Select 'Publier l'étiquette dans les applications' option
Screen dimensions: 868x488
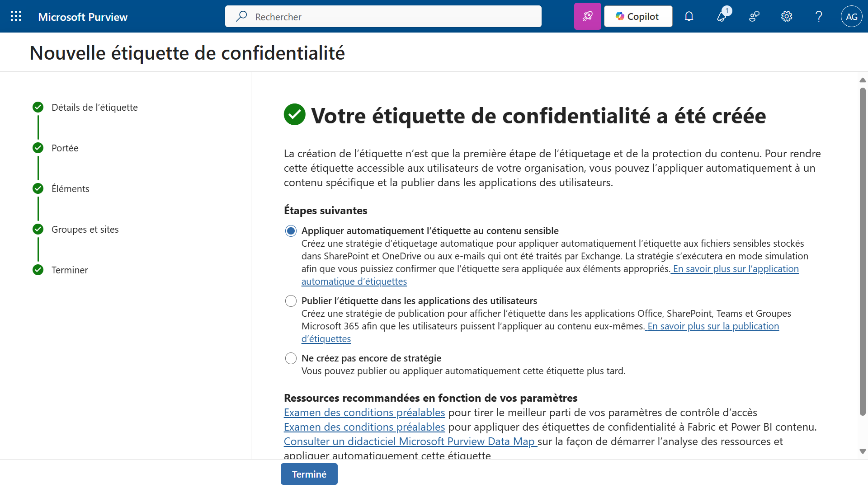point(291,301)
